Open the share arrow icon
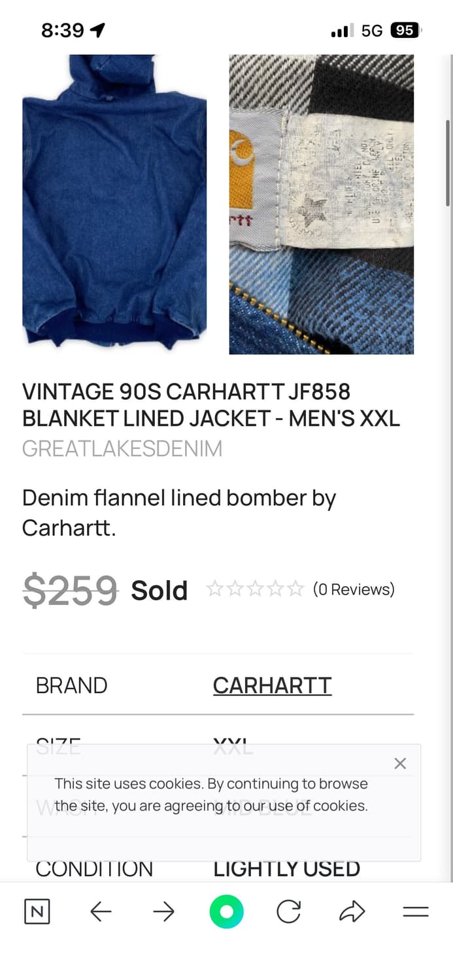Screen dimensions: 453x980 coord(352,911)
